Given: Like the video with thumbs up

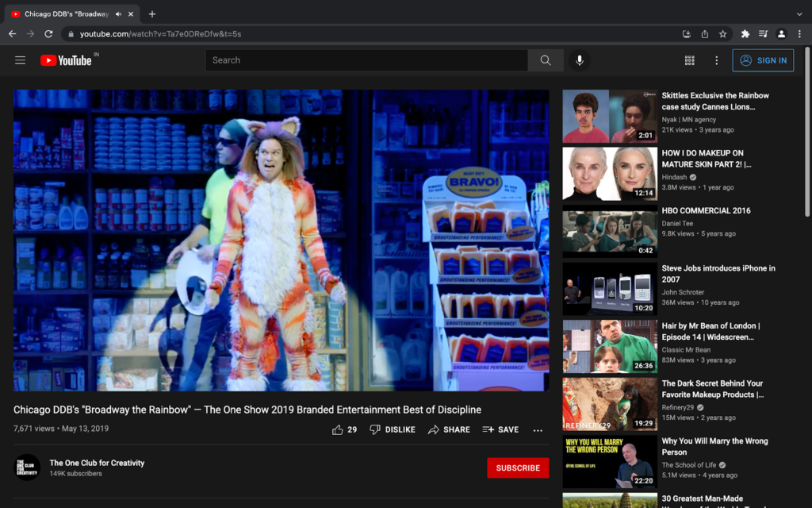Looking at the screenshot, I should click(339, 429).
